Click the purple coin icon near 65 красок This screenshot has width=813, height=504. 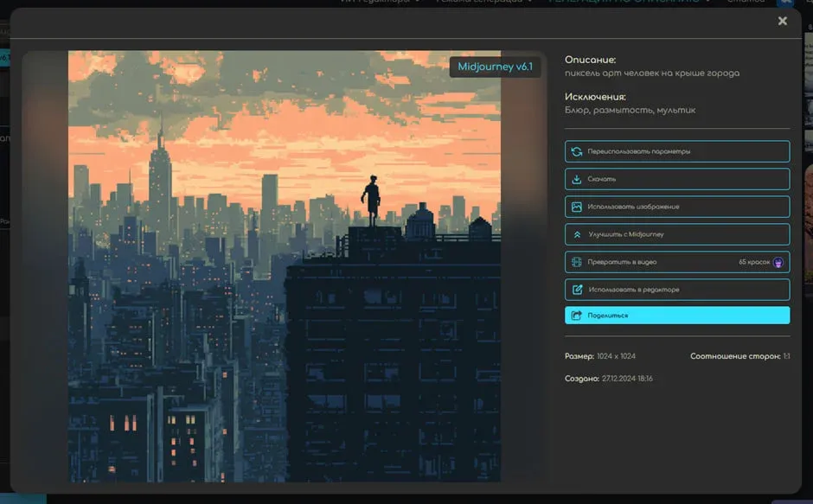(x=778, y=262)
